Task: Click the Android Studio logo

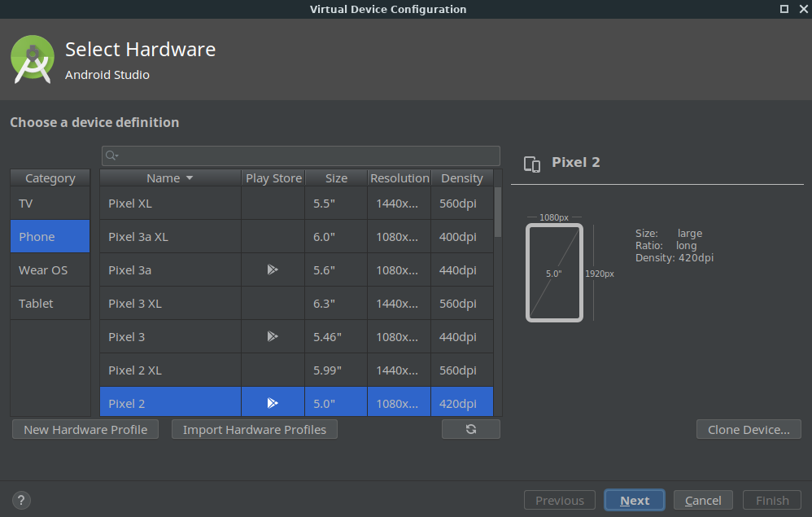Action: tap(33, 61)
